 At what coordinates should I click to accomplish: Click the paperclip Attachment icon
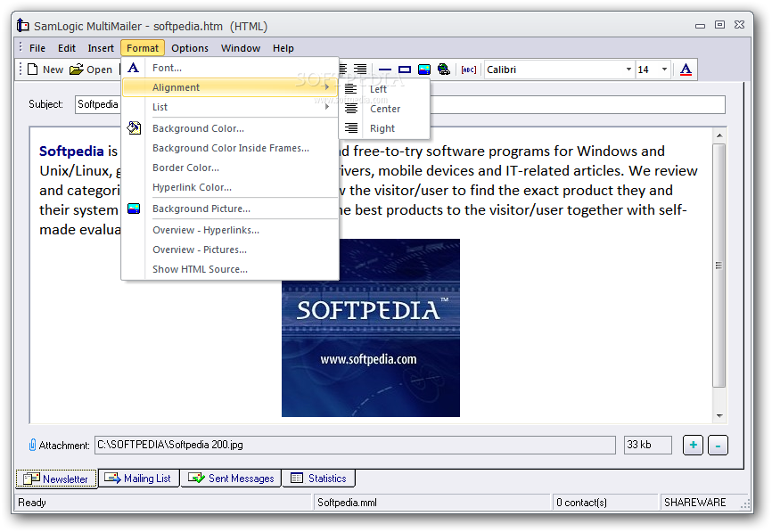(32, 445)
